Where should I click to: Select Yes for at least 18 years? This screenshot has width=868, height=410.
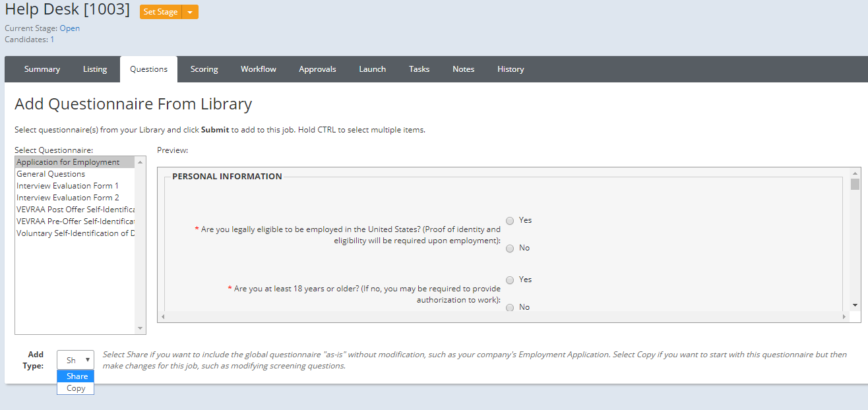coord(510,280)
